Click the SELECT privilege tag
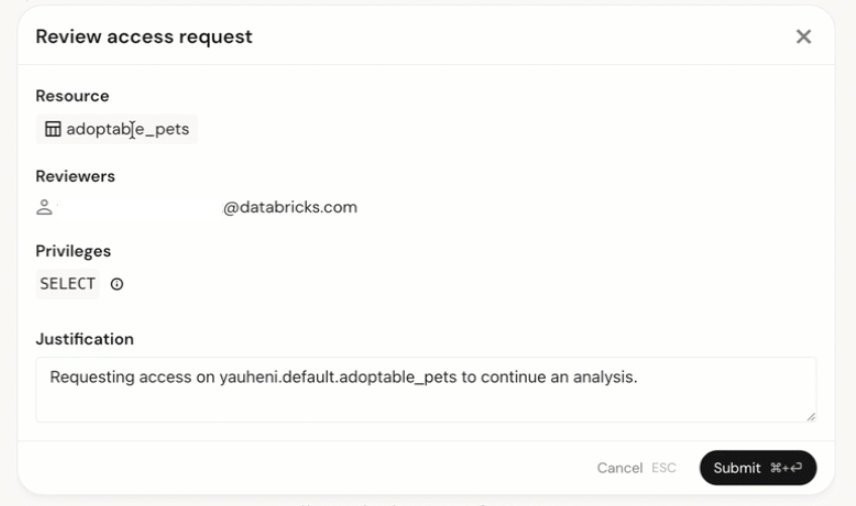856x506 pixels. pyautogui.click(x=68, y=284)
